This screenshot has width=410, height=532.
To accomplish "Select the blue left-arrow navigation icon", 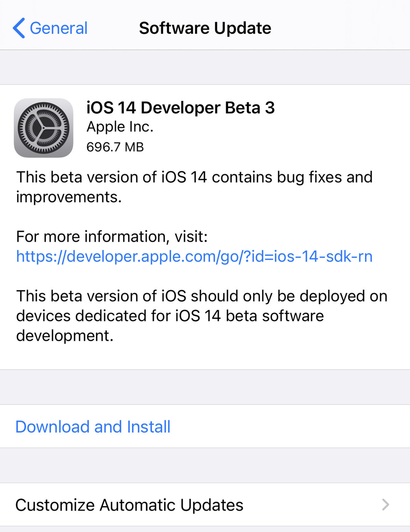I will click(x=19, y=28).
